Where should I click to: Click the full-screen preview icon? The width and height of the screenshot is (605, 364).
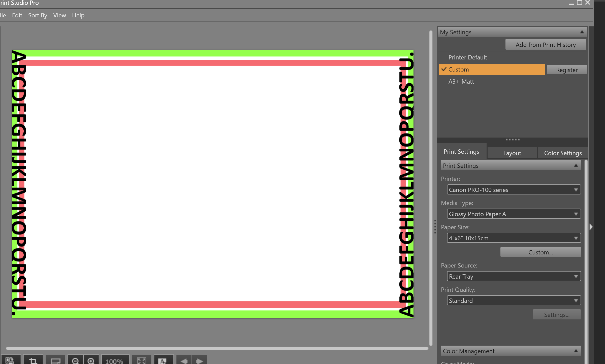[141, 360]
